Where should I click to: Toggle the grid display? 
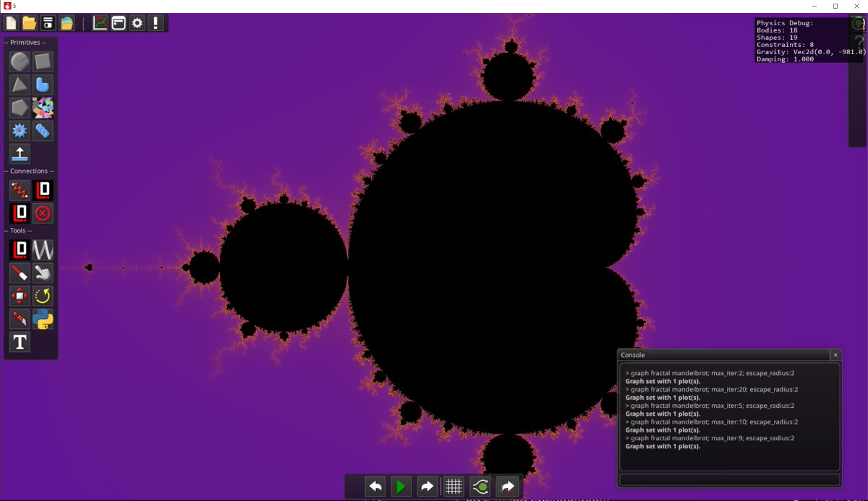[x=454, y=487]
